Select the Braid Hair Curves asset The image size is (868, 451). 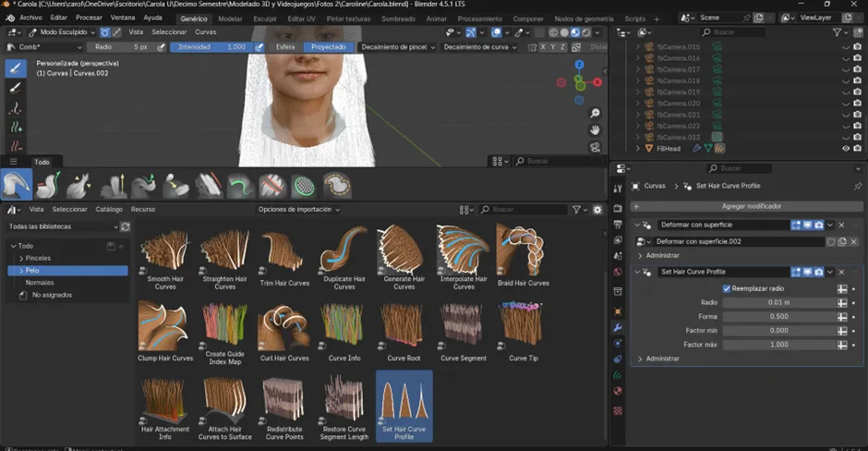click(523, 251)
